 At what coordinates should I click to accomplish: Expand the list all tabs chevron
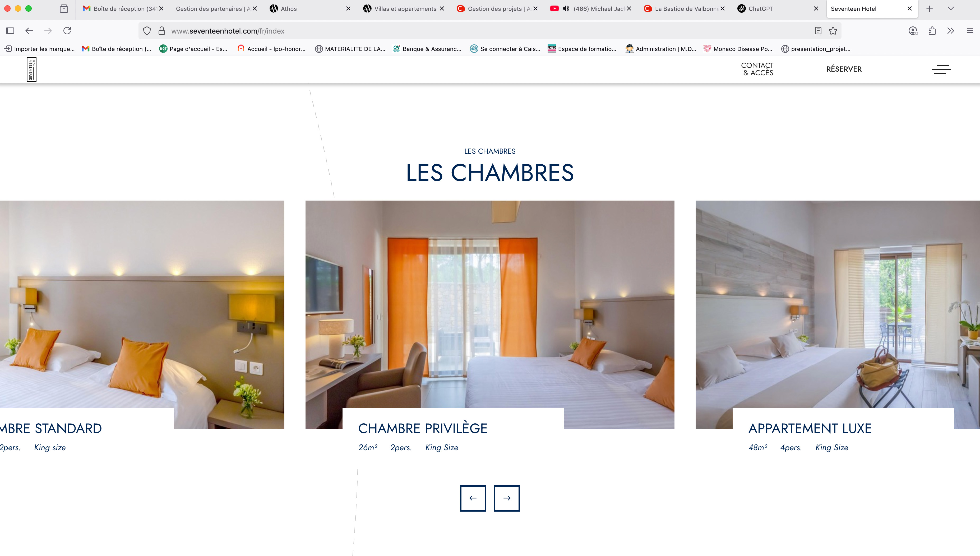951,8
